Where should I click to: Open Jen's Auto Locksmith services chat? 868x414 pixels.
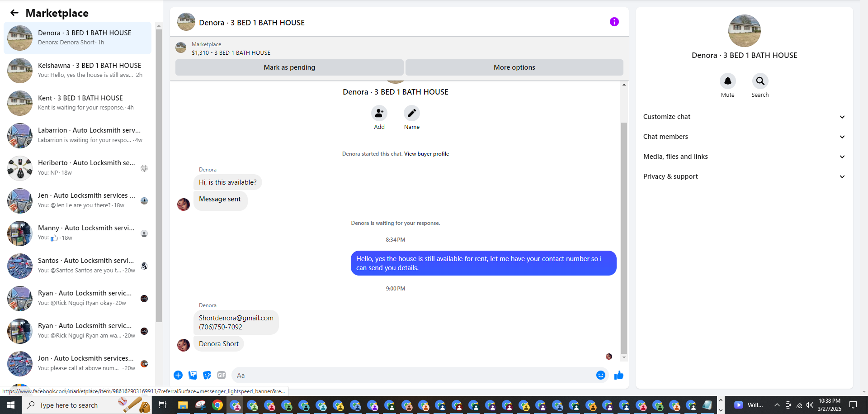pos(78,201)
